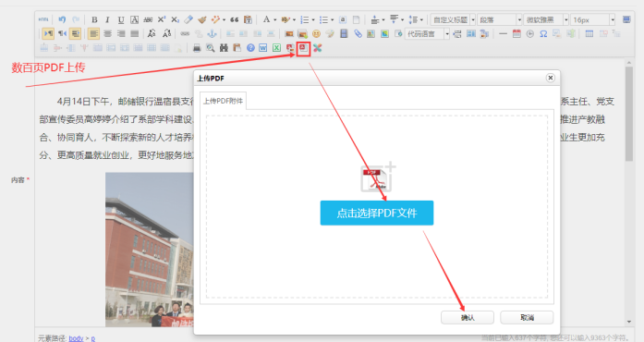Screen dimensions: 644x342
Task: Toggle HTML source code mode
Action: (x=43, y=19)
